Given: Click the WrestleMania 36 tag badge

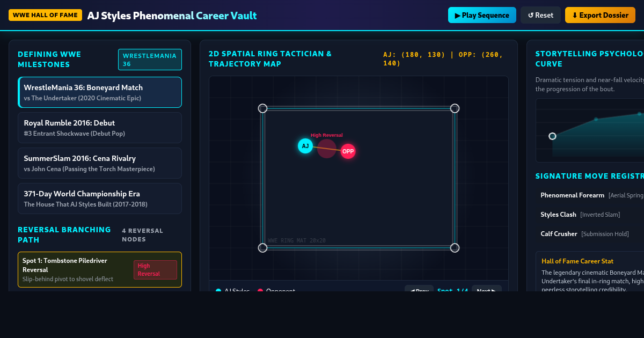Looking at the screenshot, I should 150,60.
